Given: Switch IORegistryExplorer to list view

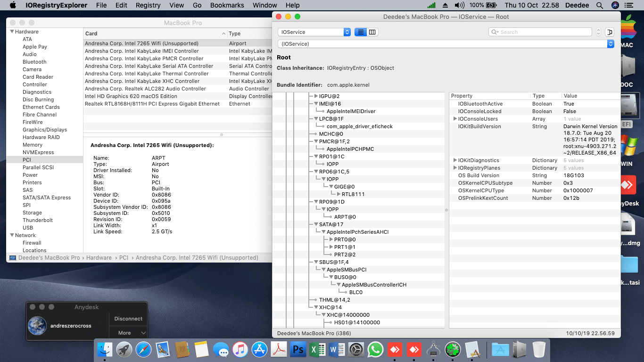Looking at the screenshot, I should pyautogui.click(x=360, y=32).
